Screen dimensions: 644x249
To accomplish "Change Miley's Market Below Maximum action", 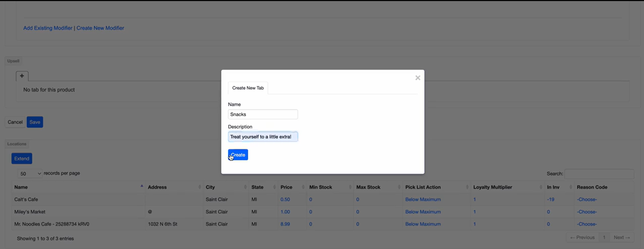I will tap(423, 212).
